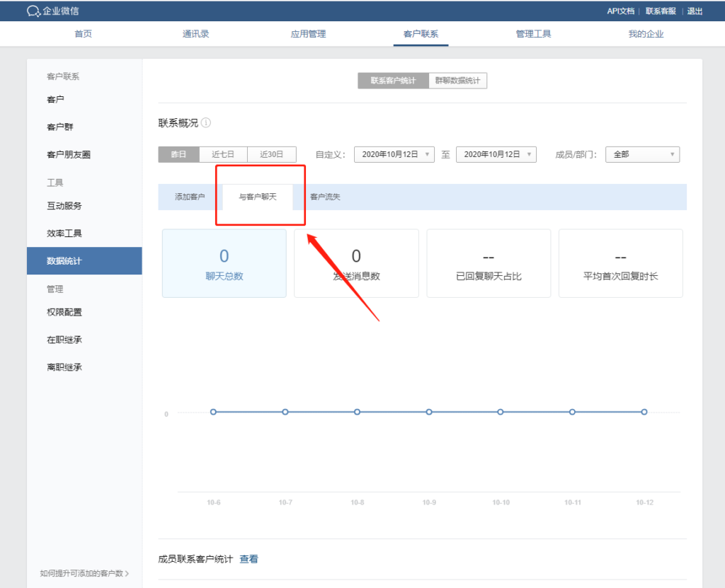The width and height of the screenshot is (725, 588).
Task: Select the 平均首次回复时长 metric card
Action: point(620,263)
